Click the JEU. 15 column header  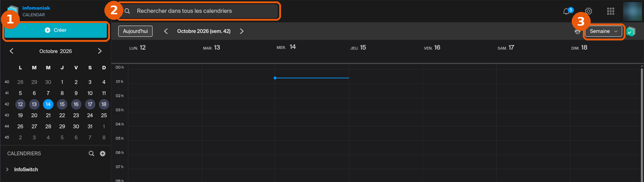pyautogui.click(x=358, y=47)
